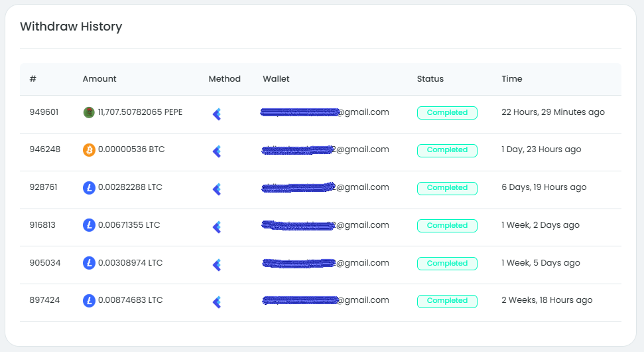Click withdrawal ID 949601
This screenshot has width=644, height=352.
click(x=44, y=112)
